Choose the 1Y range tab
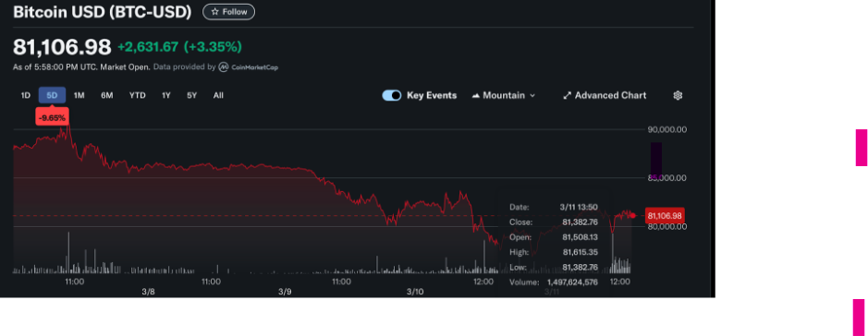This screenshot has width=868, height=336. pyautogui.click(x=166, y=95)
